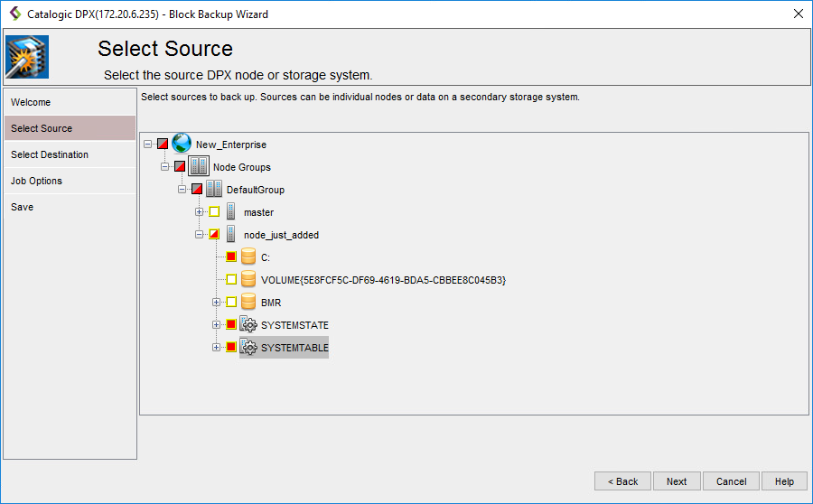The height and width of the screenshot is (504, 813).
Task: Click the Cancel button
Action: (731, 481)
